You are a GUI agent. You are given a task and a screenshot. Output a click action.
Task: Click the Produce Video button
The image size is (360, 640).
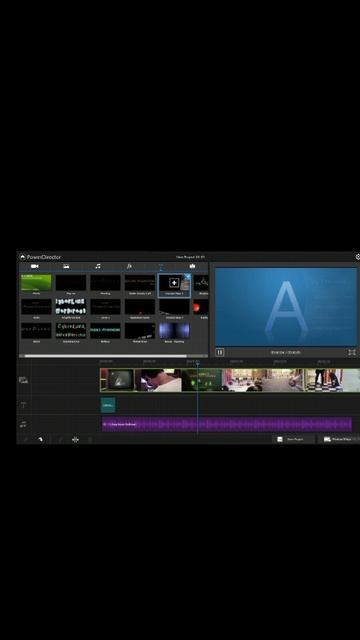340,439
